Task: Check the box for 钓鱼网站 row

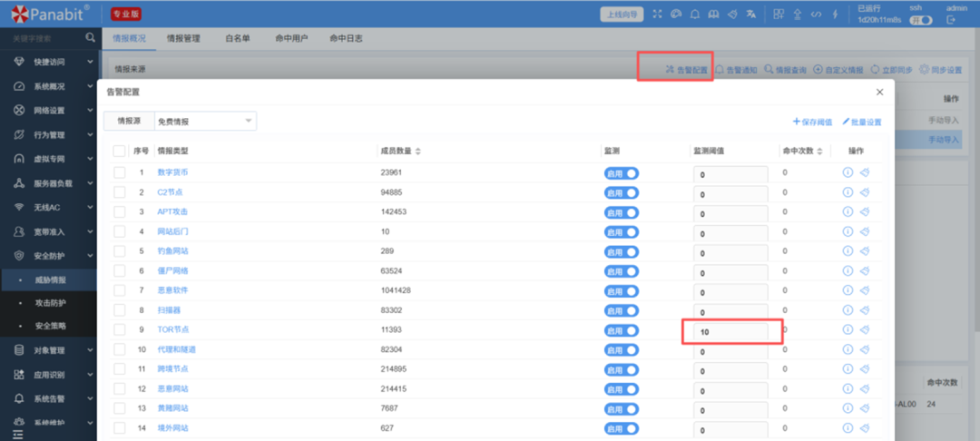Action: click(119, 251)
